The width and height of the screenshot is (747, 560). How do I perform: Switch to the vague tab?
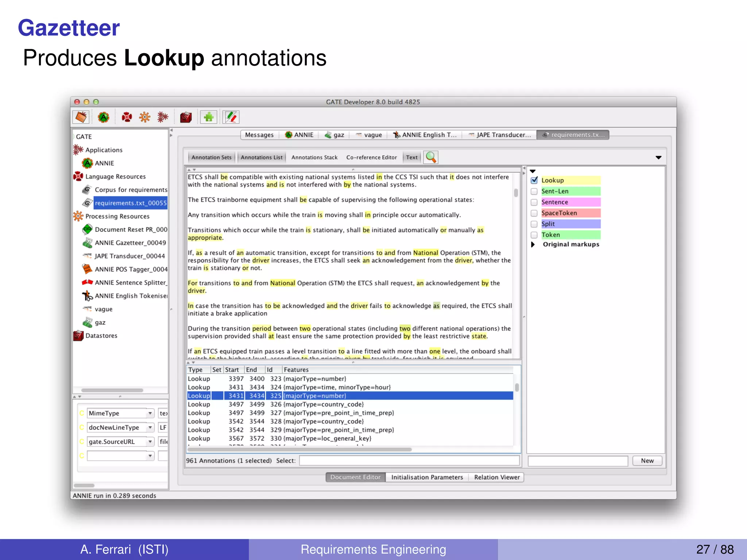tap(369, 135)
